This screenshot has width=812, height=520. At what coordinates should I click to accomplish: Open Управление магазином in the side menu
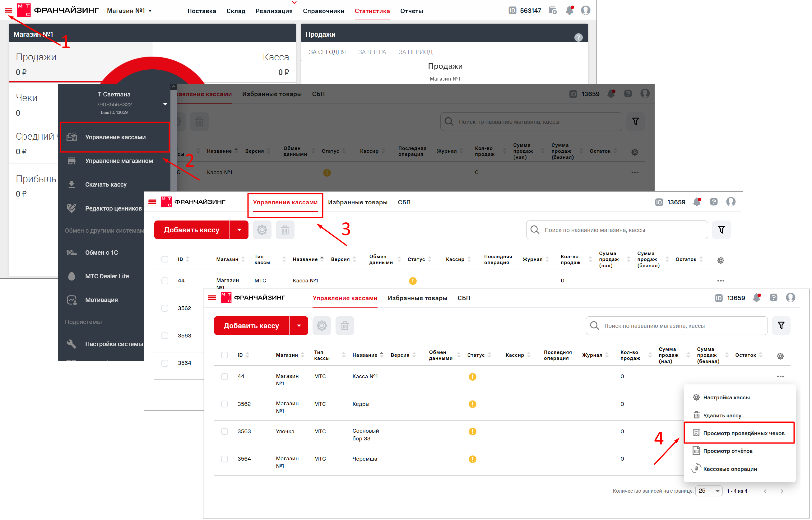(x=115, y=161)
